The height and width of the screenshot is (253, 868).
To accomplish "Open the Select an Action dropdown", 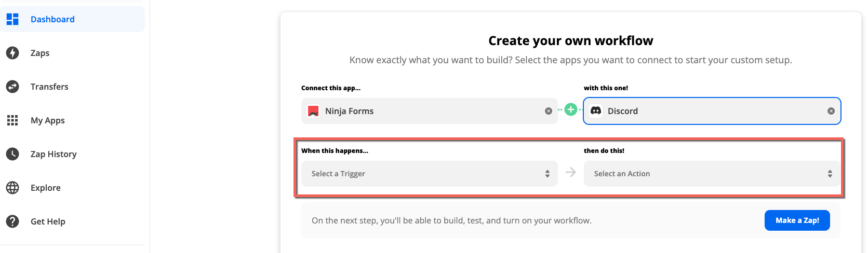I will point(712,174).
